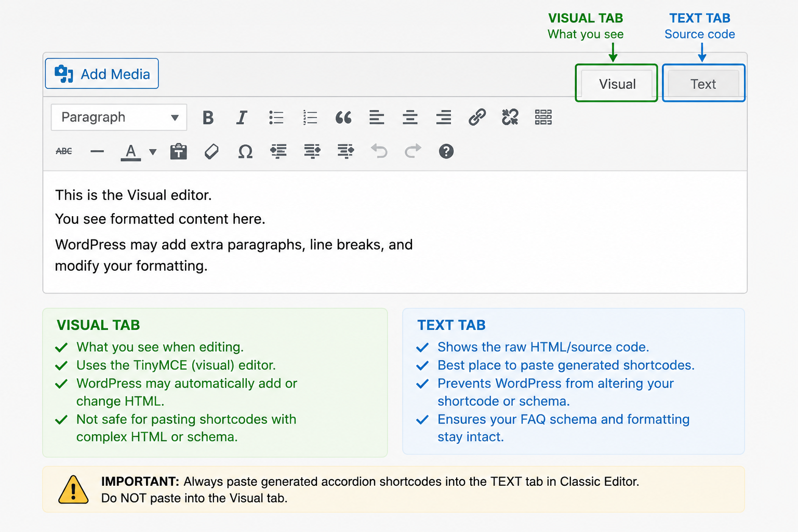Image resolution: width=798 pixels, height=532 pixels.
Task: Align text left
Action: (377, 117)
